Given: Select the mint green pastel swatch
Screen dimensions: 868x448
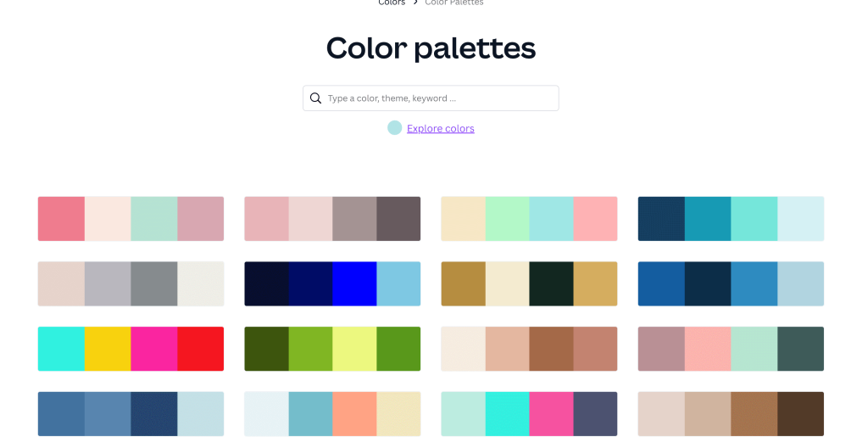Looking at the screenshot, I should click(x=507, y=219).
